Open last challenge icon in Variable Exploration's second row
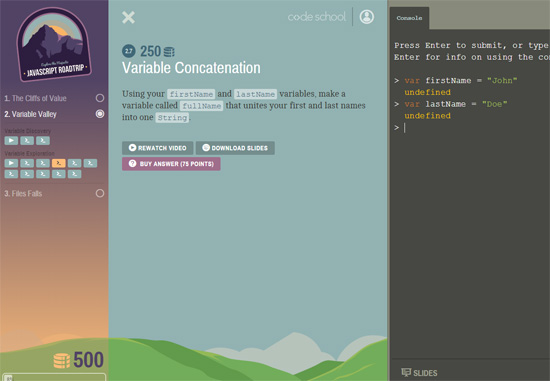This screenshot has width=550, height=381. click(74, 174)
